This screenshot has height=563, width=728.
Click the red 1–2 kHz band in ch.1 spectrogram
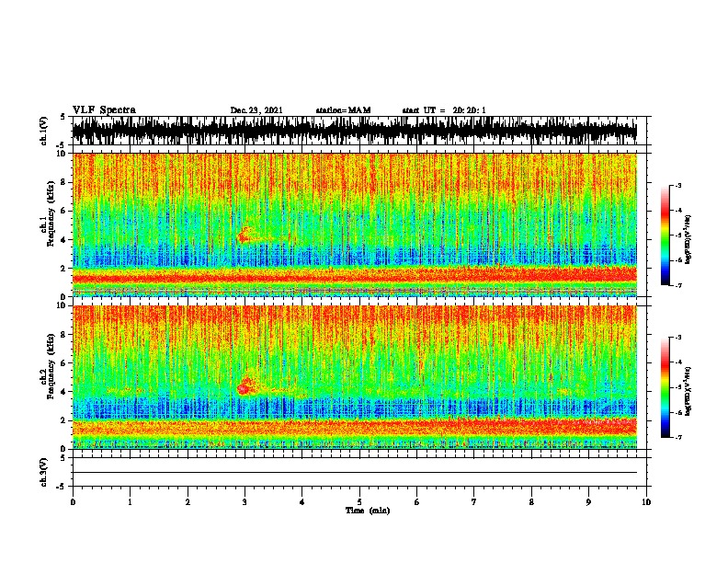[x=355, y=276]
